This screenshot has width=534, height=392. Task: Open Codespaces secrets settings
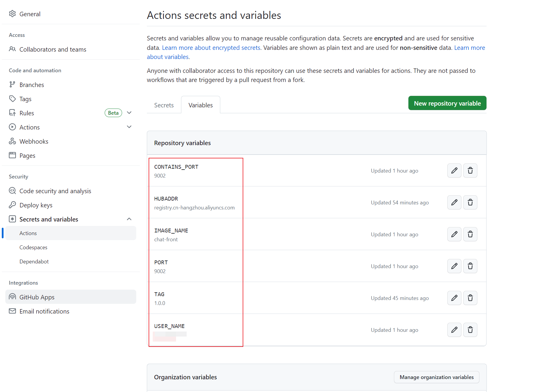point(71,247)
